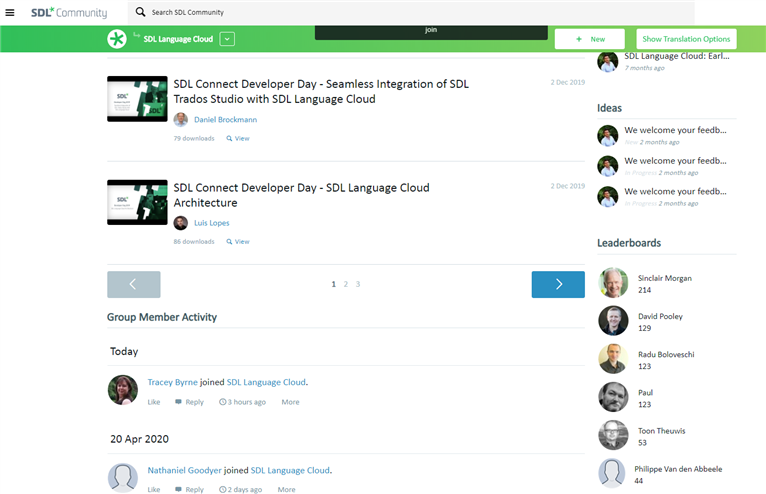Viewport: 766px width, 494px height.
Task: Select page 1 in pagination
Action: 334,284
